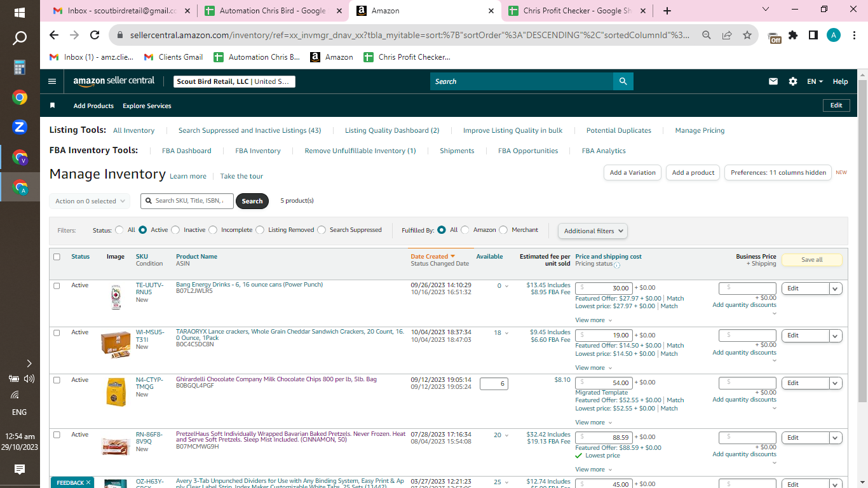Filter Fulfilled By to Amazon
Image resolution: width=868 pixels, height=488 pixels.
465,230
